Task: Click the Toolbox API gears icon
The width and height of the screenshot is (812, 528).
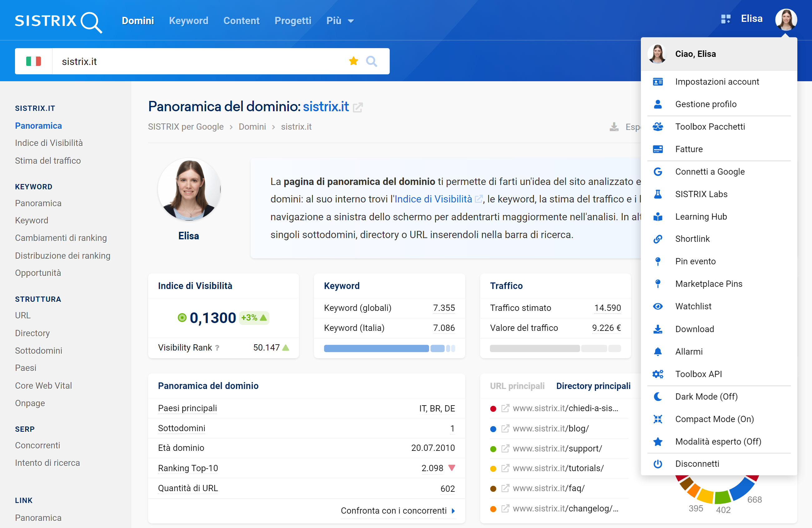Action: (657, 374)
